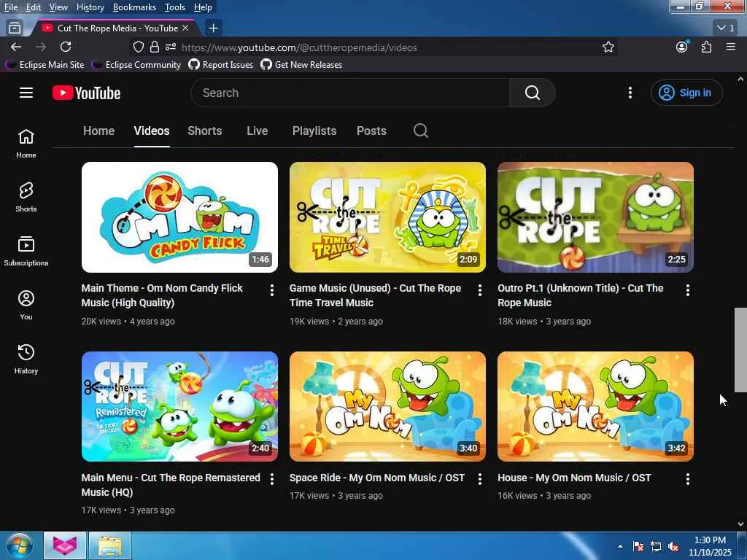The image size is (747, 560).
Task: Open Main Theme Om Nom Candy Flick title
Action: (x=162, y=295)
